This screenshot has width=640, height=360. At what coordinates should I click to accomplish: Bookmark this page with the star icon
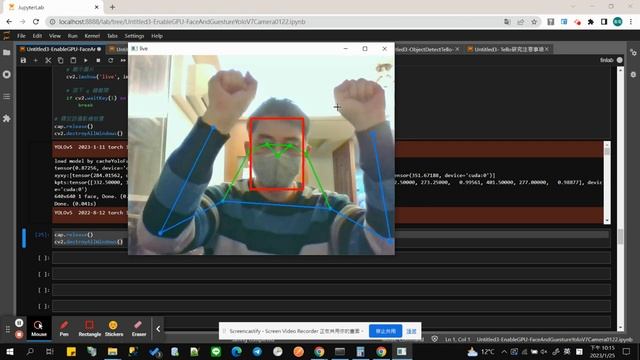click(534, 22)
